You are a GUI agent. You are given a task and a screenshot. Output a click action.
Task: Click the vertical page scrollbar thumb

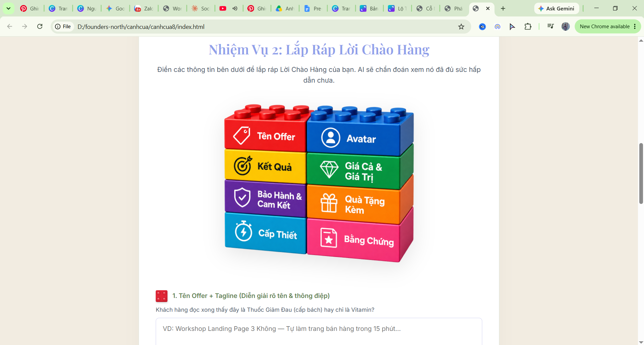point(641,173)
